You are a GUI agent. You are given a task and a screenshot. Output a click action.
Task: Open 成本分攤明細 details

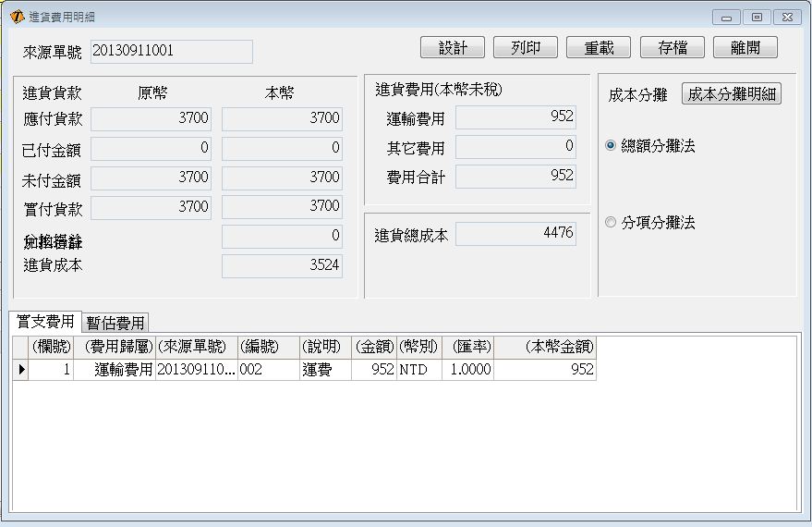732,94
